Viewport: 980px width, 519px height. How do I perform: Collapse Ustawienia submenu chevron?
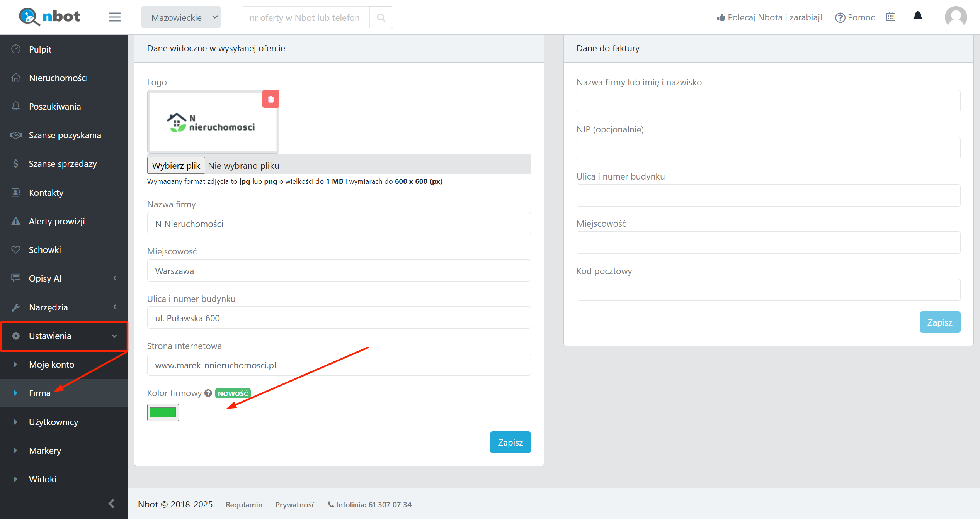[114, 336]
